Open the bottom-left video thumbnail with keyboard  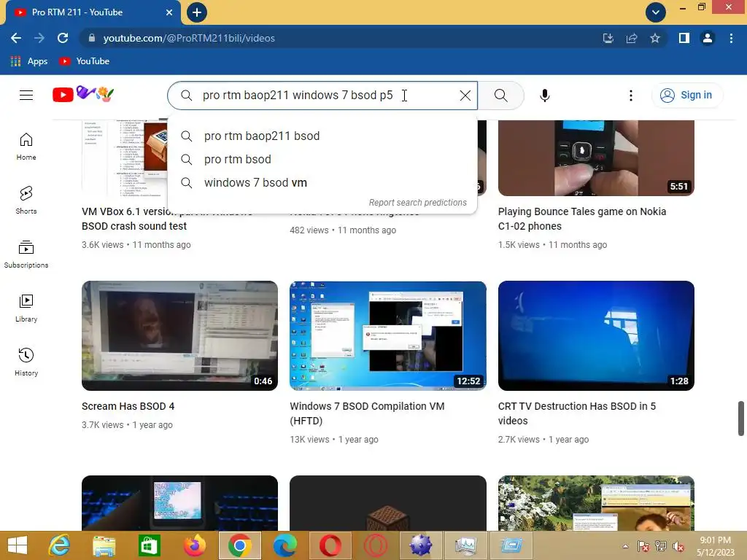click(x=179, y=503)
